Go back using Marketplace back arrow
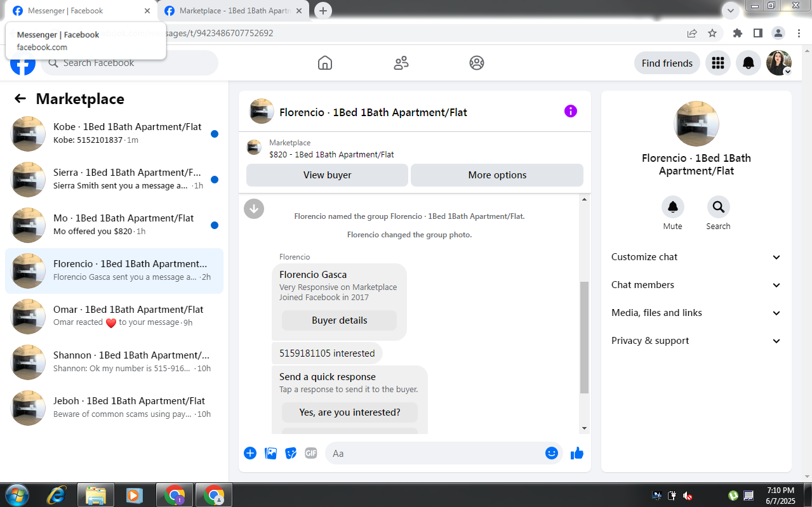Viewport: 812px width, 507px height. [x=20, y=98]
